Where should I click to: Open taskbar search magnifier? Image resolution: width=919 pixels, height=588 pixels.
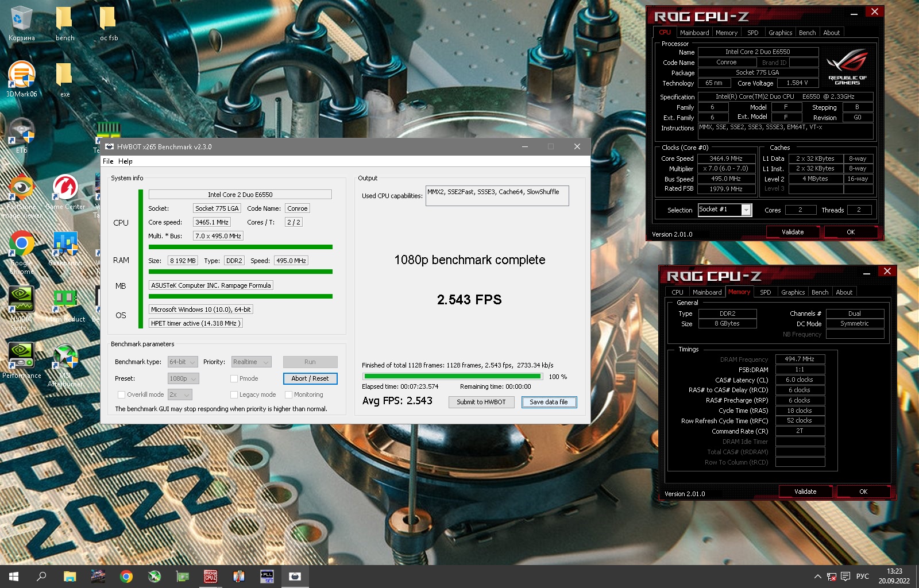[41, 577]
